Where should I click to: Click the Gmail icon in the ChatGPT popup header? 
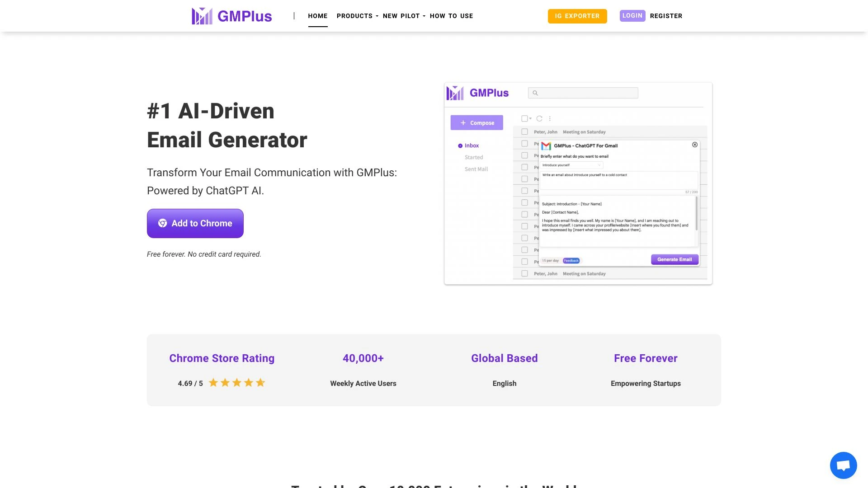(x=546, y=145)
